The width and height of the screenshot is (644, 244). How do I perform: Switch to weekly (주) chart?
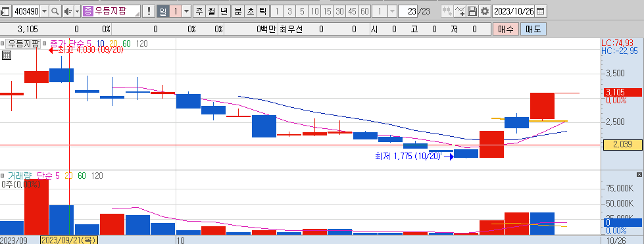click(199, 11)
